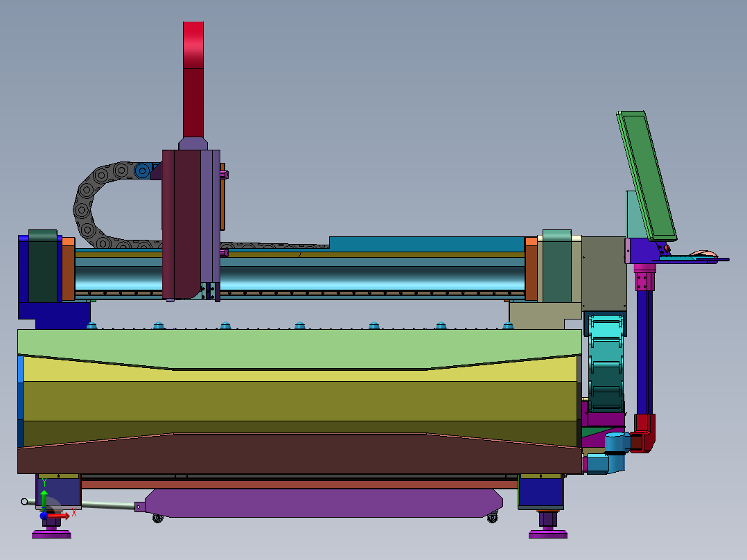Select the rightmost blue dome clamp on the table
This screenshot has width=747, height=560.
pyautogui.click(x=508, y=326)
